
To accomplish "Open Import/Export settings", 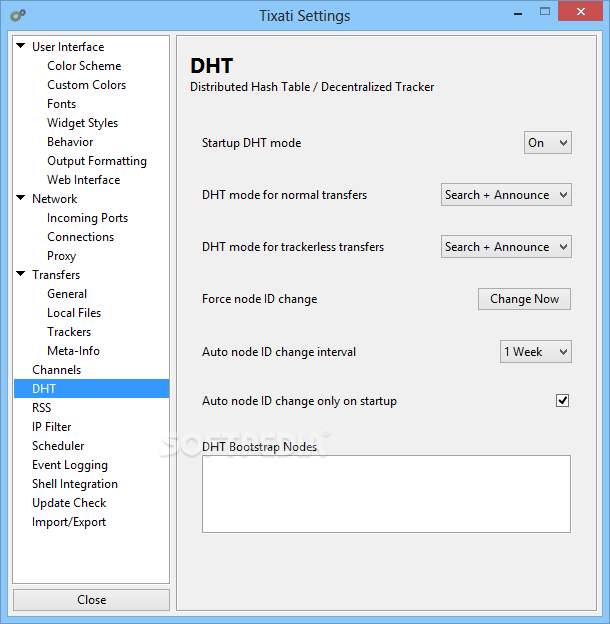I will click(x=69, y=522).
